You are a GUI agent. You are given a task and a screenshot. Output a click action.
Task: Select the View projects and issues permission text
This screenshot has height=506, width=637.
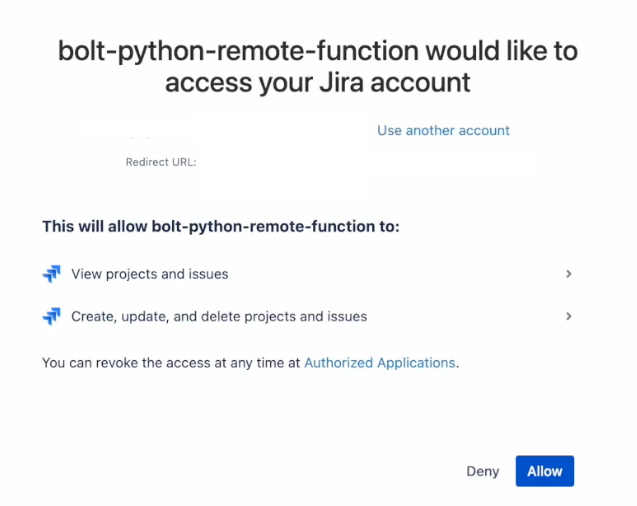point(150,274)
